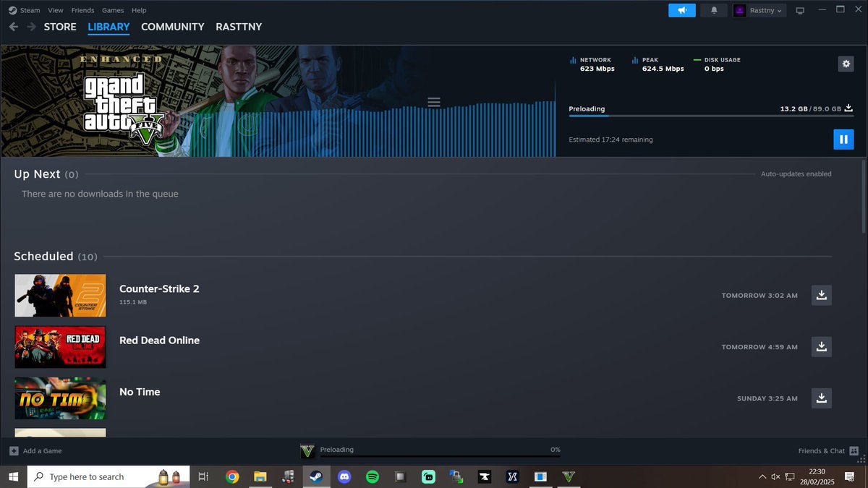Screen dimensions: 868x488
Task: Open the Help menu
Action: (x=139, y=10)
